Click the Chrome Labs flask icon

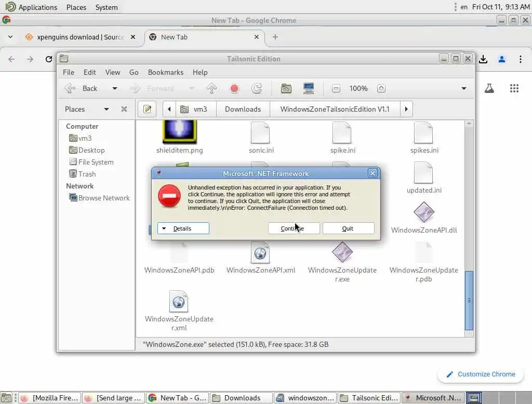click(x=489, y=88)
